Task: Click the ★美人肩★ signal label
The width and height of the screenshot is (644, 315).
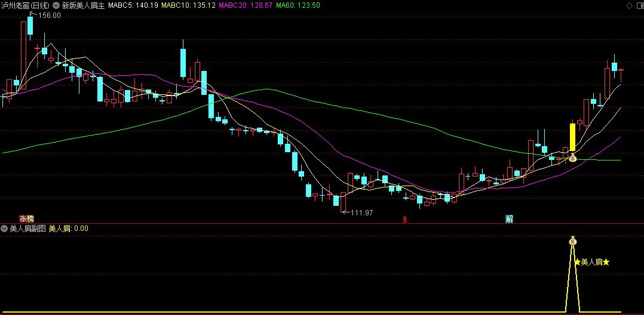Action: pyautogui.click(x=592, y=262)
